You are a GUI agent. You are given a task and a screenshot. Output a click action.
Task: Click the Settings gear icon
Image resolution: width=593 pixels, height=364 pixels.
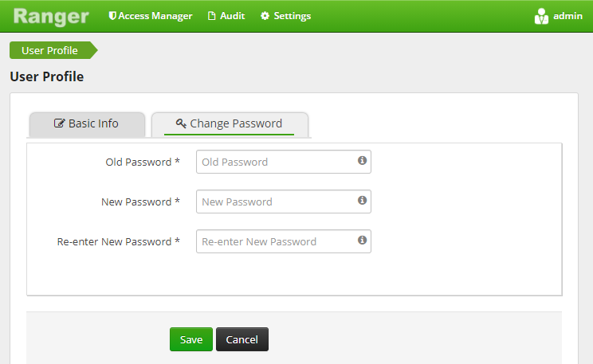pyautogui.click(x=265, y=16)
